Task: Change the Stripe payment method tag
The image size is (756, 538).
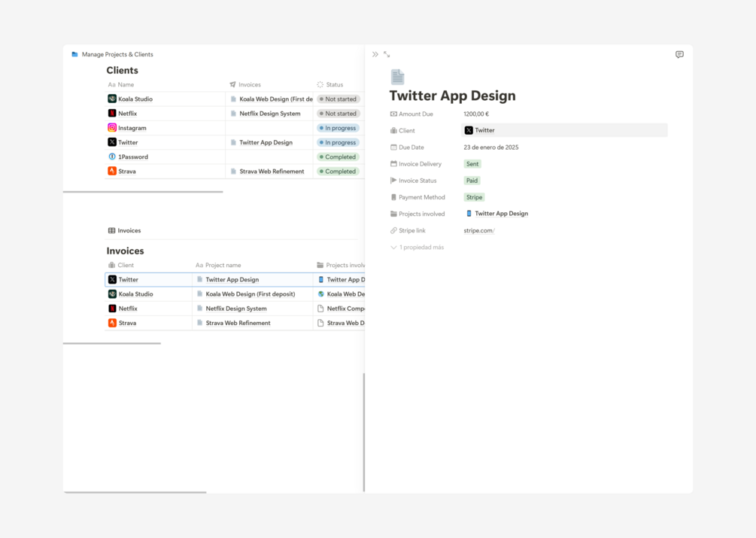Action: (x=475, y=197)
